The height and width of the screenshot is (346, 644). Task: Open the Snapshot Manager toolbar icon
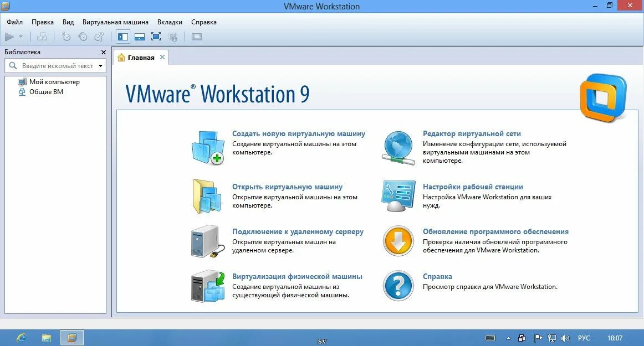[99, 37]
